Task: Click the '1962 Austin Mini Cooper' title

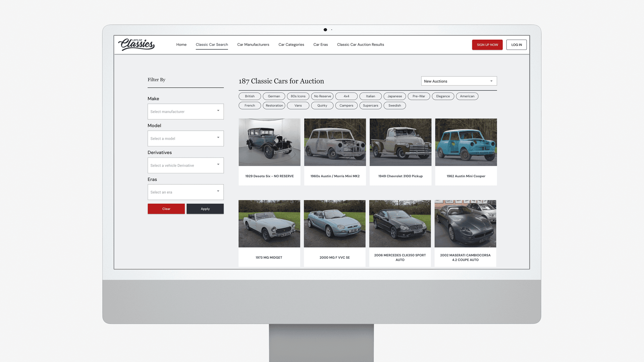Action: pos(466,176)
